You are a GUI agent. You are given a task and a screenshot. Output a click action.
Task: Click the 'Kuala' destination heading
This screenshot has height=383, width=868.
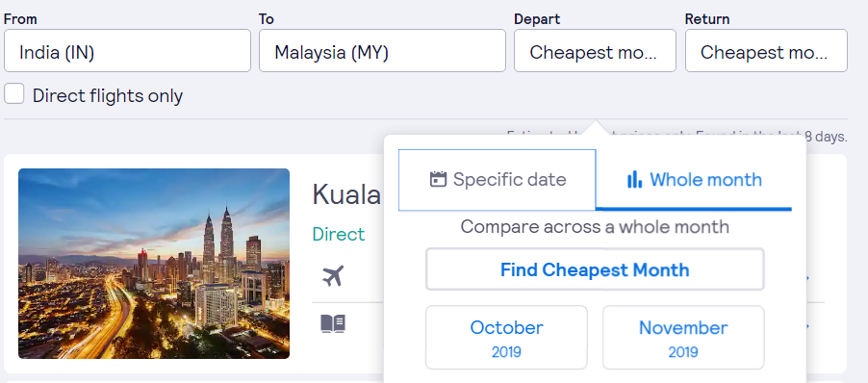(x=346, y=194)
